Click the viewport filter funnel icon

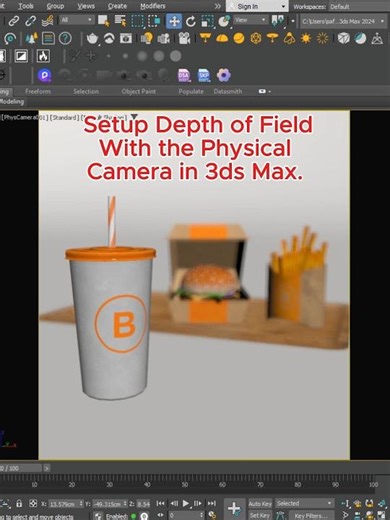click(x=134, y=117)
